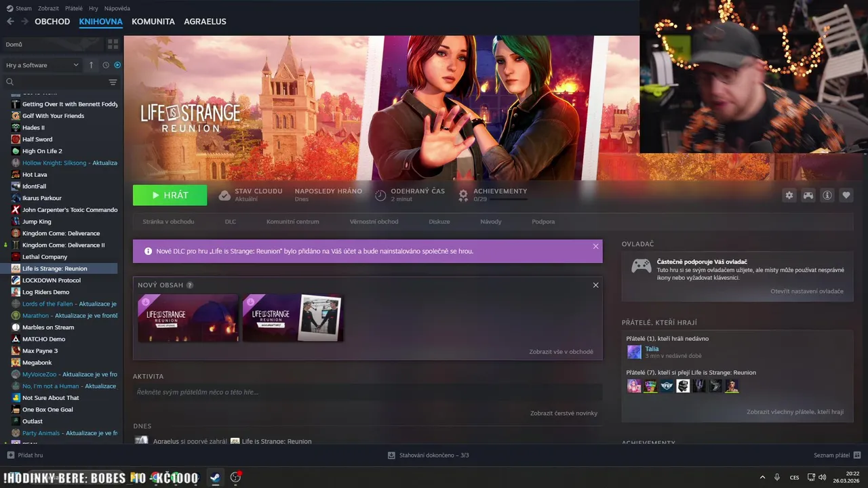This screenshot has width=868, height=488.
Task: Switch library to grid collections view
Action: [x=113, y=44]
